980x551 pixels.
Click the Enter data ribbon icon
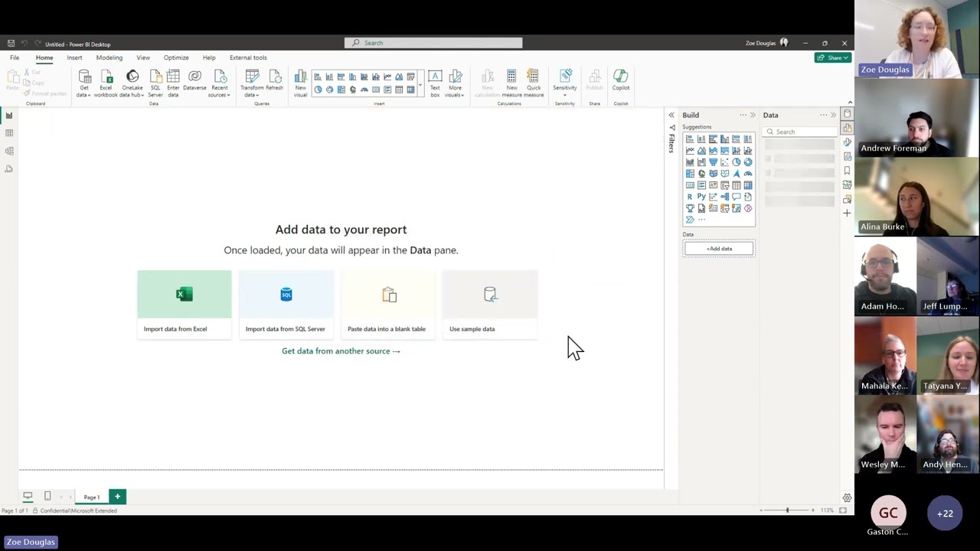(173, 83)
